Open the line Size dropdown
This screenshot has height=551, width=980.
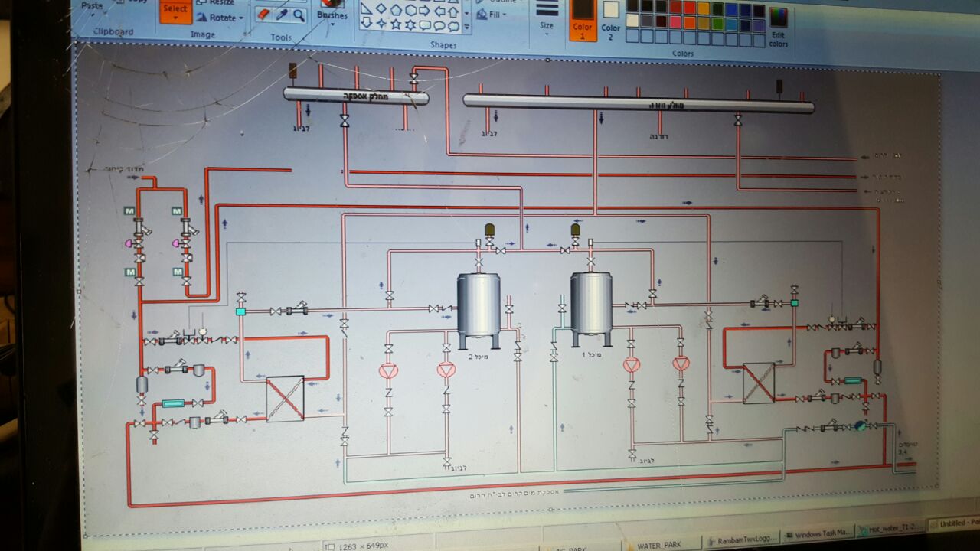547,28
